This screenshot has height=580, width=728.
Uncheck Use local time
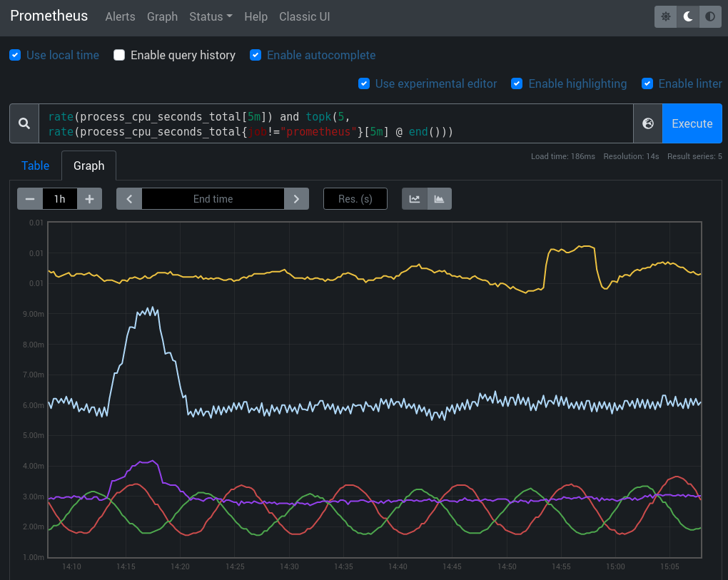(x=15, y=54)
